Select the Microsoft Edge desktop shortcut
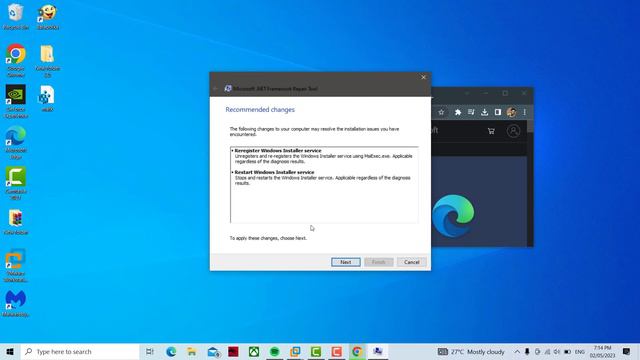 16,142
